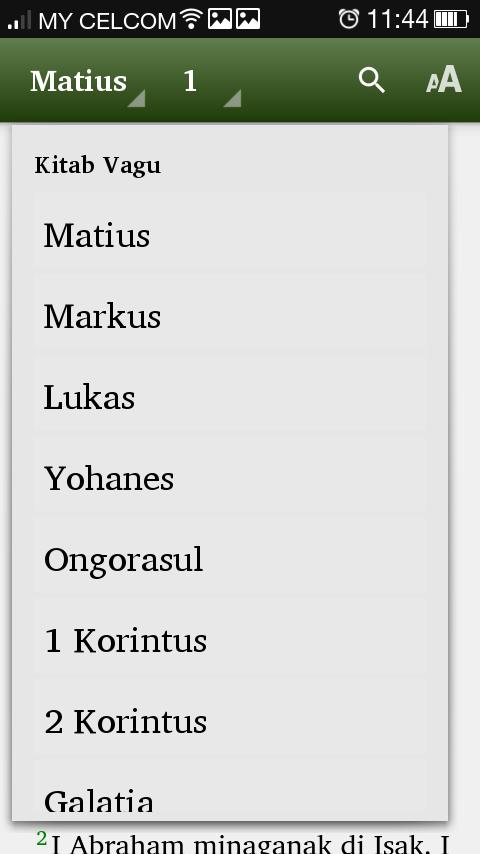The height and width of the screenshot is (854, 480).
Task: Choose Yohanes in the book list
Action: [230, 478]
